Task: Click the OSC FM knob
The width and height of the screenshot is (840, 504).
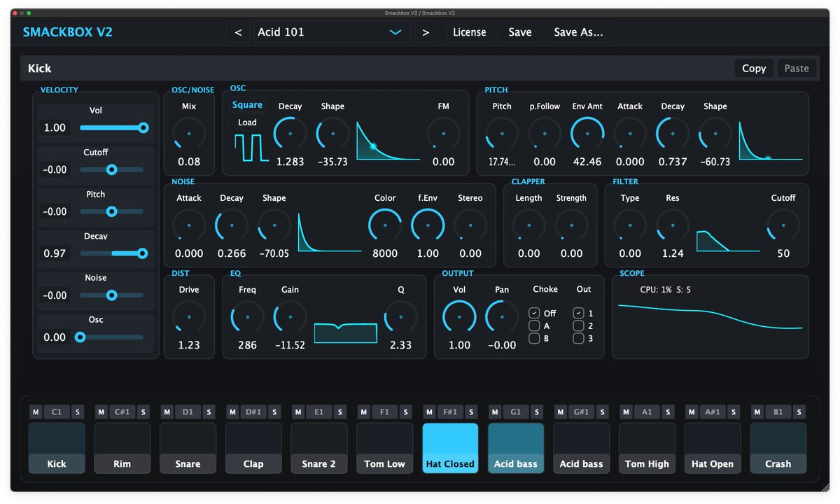Action: [444, 133]
